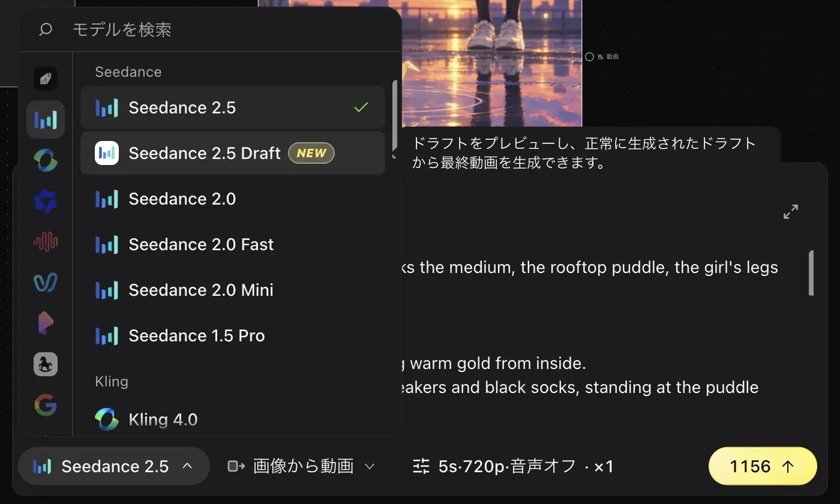This screenshot has width=840, height=504.
Task: Open the 画像から動画 mode dropdown
Action: point(302,466)
